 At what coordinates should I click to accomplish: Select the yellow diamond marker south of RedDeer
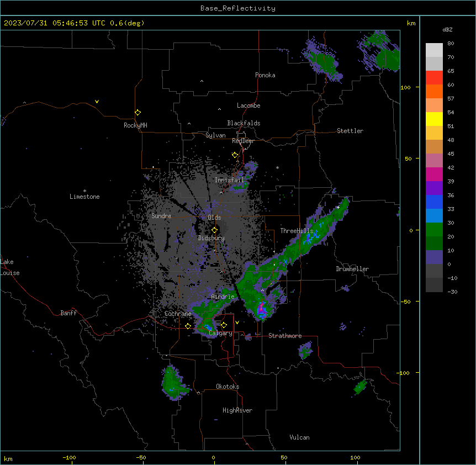point(235,155)
